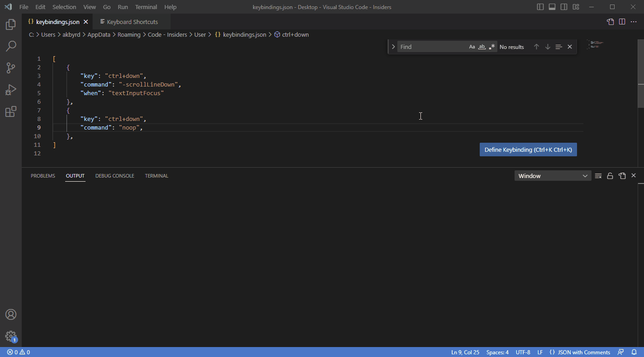Open the Run and Debug view

pos(11,90)
